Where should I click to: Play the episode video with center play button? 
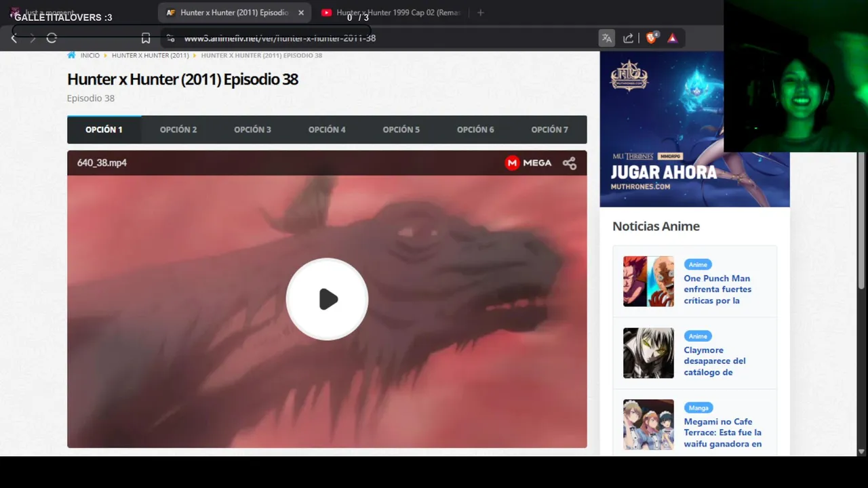click(x=327, y=299)
